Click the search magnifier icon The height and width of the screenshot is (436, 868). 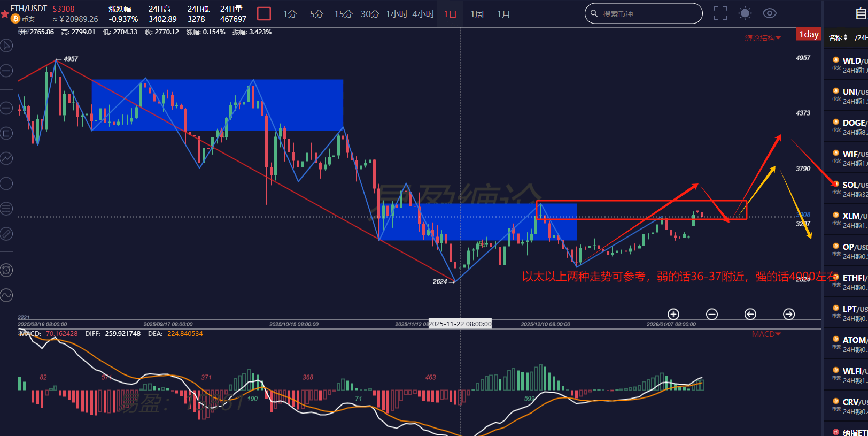tap(594, 13)
